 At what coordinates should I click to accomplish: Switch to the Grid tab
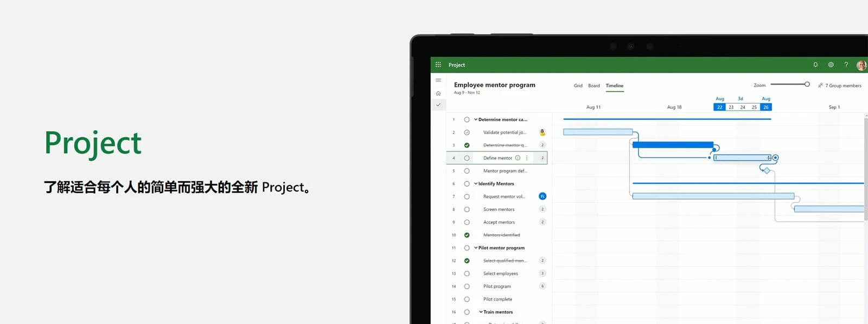578,86
